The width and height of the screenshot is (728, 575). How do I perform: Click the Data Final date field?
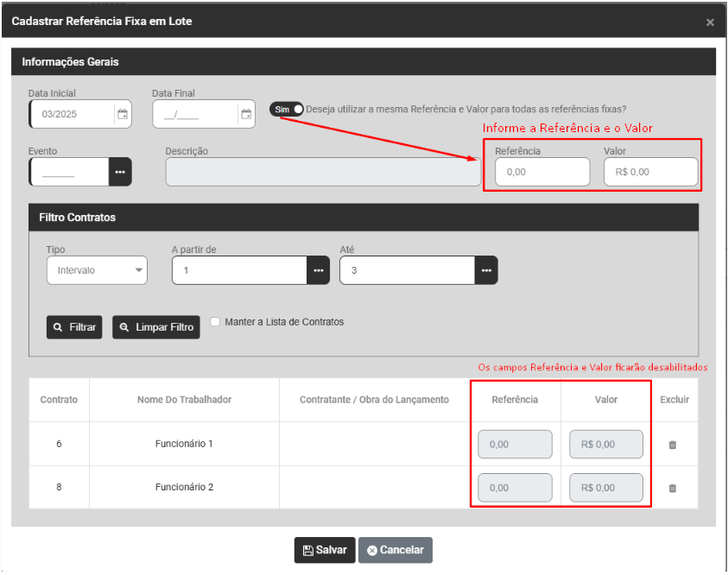pos(195,114)
